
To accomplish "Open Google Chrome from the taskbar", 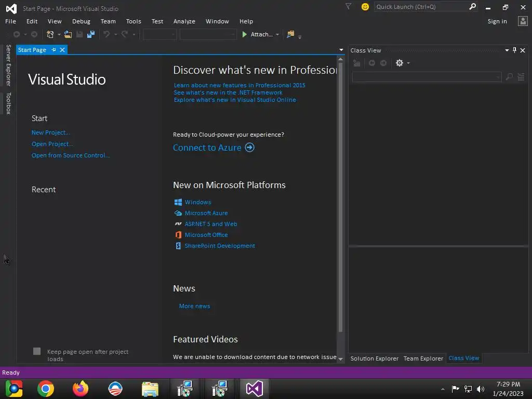I will point(46,389).
